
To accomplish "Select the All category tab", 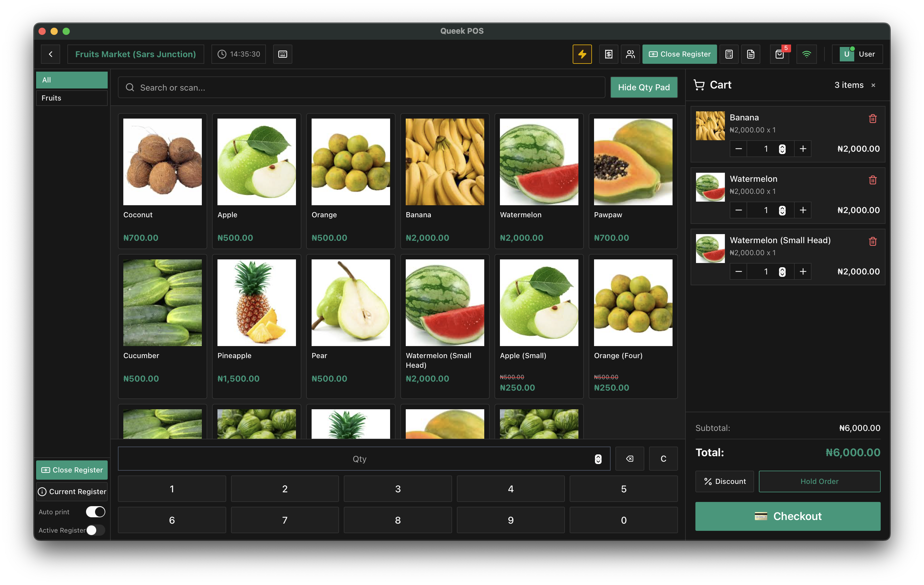I will [72, 80].
